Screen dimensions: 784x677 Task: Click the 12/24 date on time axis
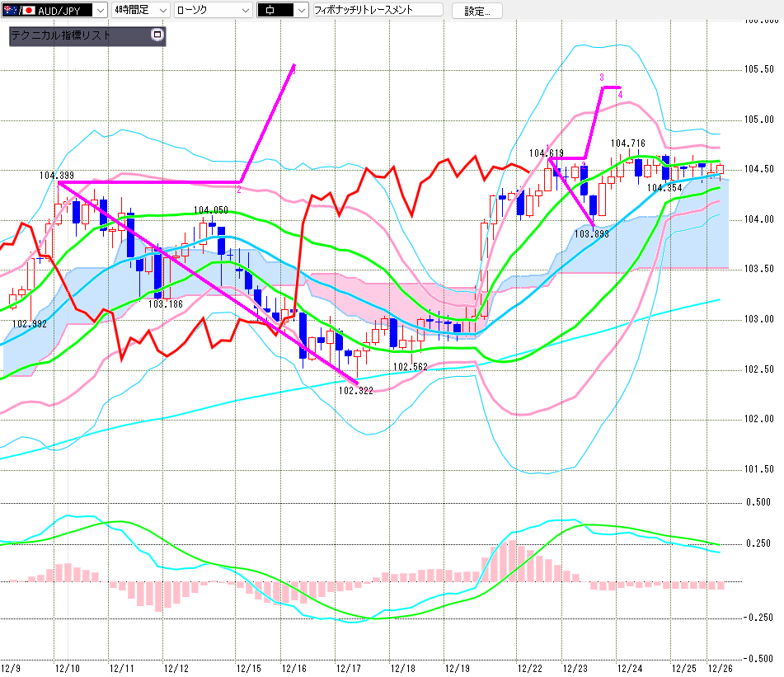tap(631, 667)
